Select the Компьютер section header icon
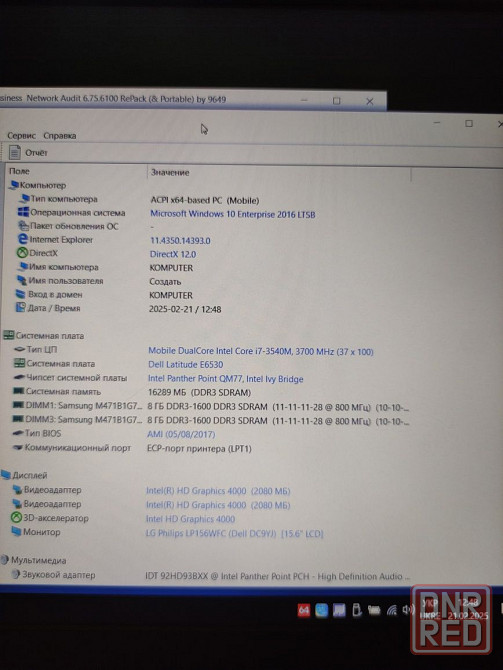The height and width of the screenshot is (670, 503). [14, 185]
